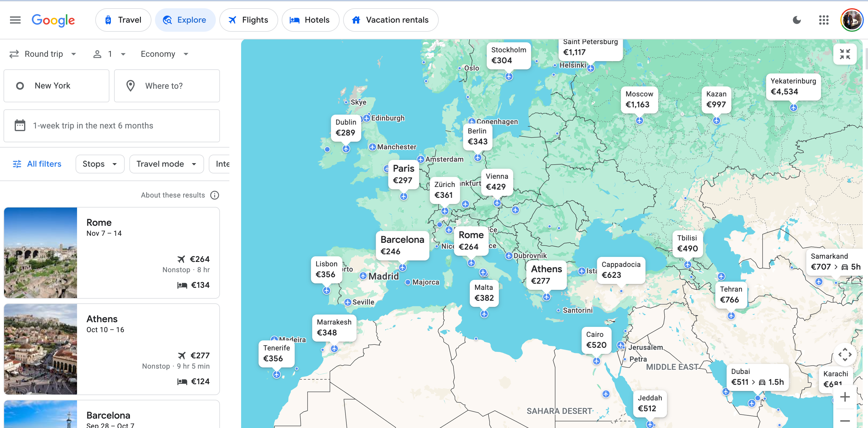Select the Cappadocia €623 map label
Image resolution: width=868 pixels, height=428 pixels.
[x=621, y=270]
